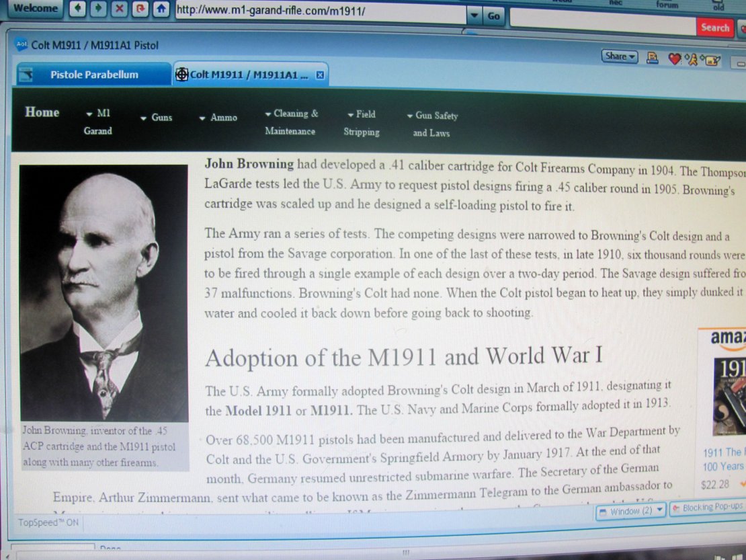Click the print icon next to Share
Screen dimensions: 746x560
tap(652, 58)
